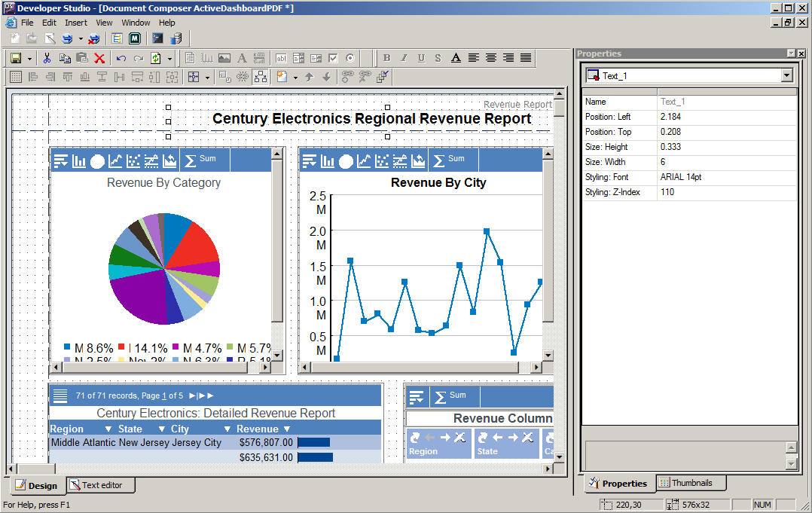This screenshot has height=513, width=812.
Task: Click the add relationship link icon
Action: (347, 77)
